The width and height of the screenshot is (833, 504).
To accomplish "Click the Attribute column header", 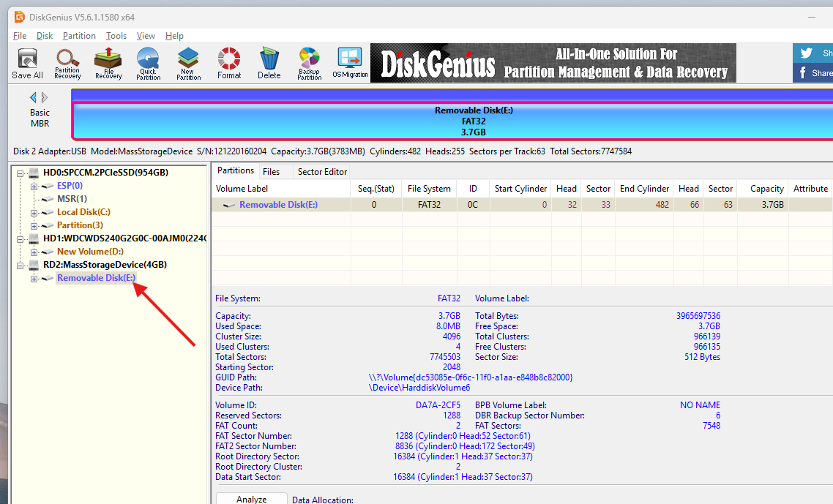I will (x=810, y=189).
